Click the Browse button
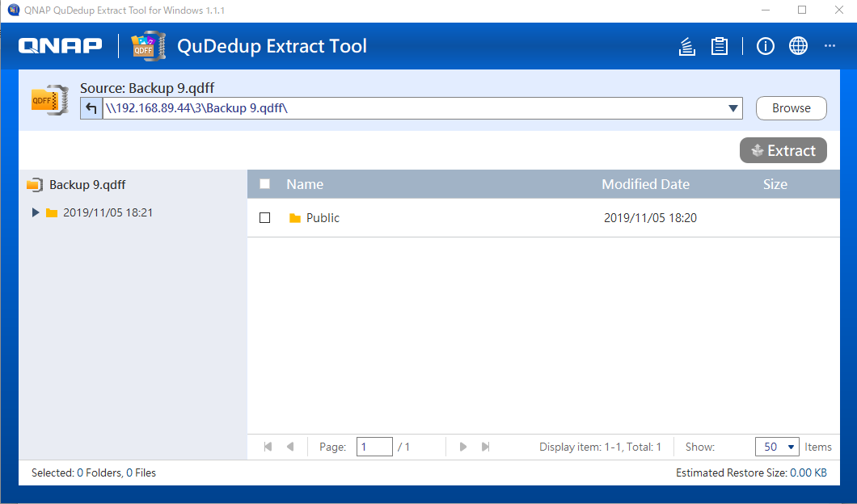Screen dimensions: 857x504 (791, 108)
